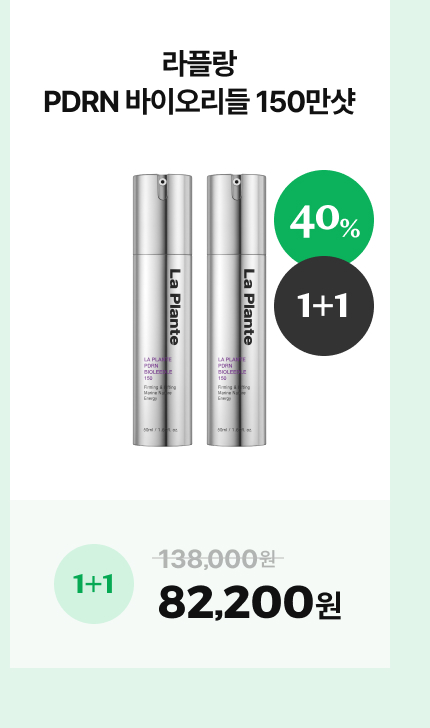Open the left silver bottle image

click(163, 310)
